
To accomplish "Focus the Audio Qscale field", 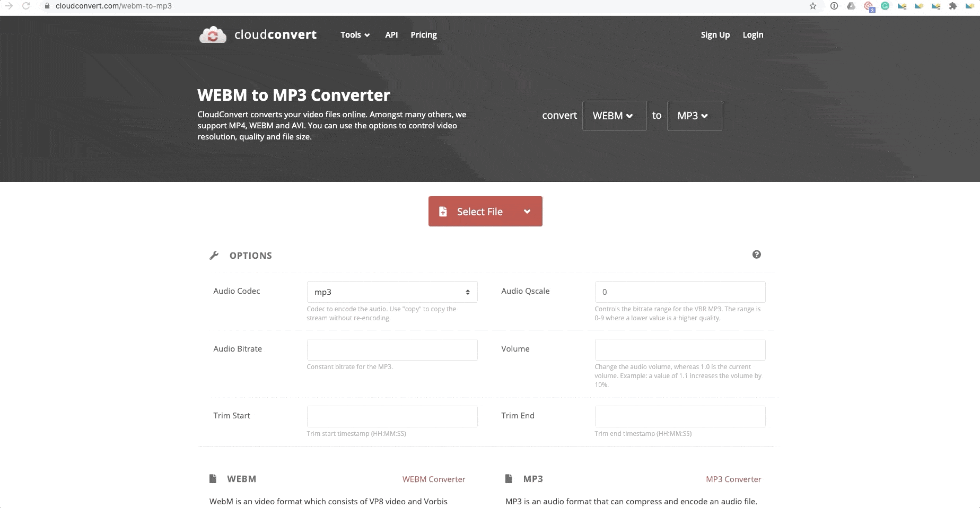I will [x=680, y=292].
